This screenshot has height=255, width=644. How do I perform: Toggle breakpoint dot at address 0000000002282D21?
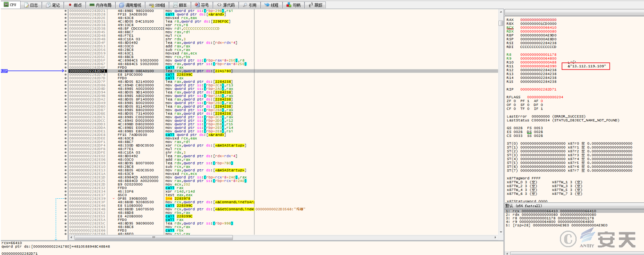tap(66, 11)
